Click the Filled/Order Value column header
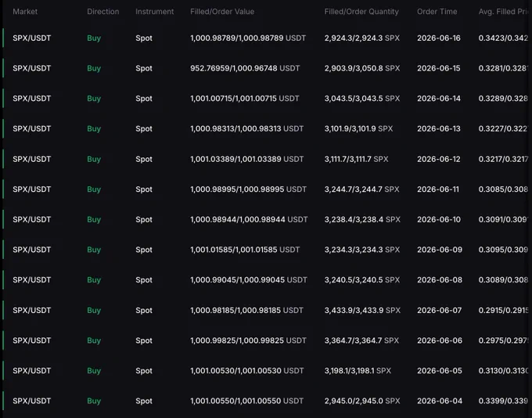 [222, 12]
